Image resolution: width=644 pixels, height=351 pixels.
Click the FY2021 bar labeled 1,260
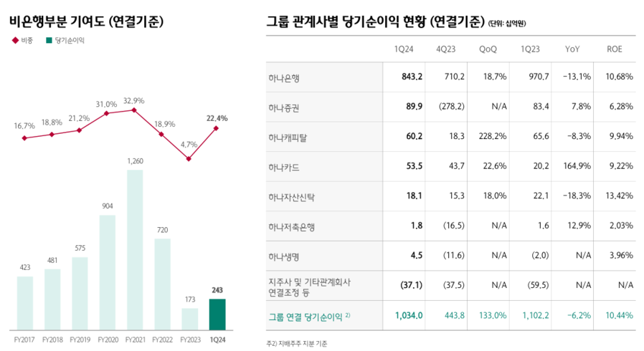coord(135,249)
